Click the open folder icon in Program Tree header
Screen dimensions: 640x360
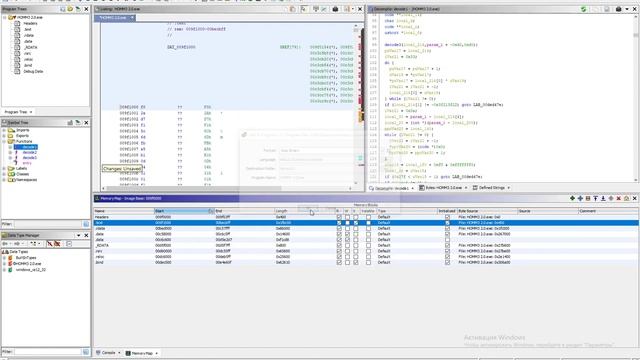pos(70,9)
